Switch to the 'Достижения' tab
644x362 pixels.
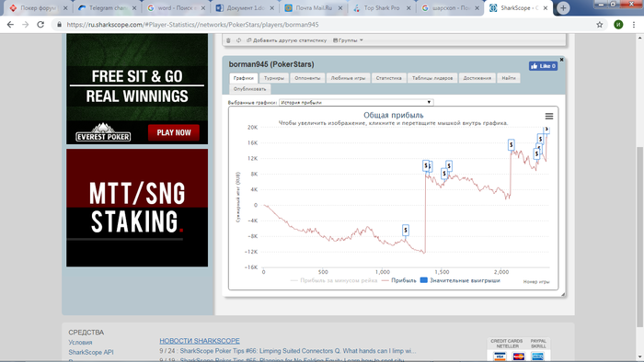(x=477, y=78)
